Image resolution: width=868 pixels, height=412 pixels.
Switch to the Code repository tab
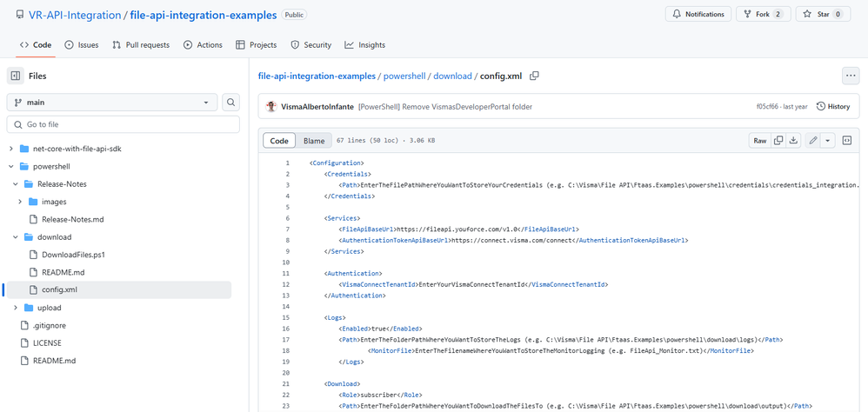pos(36,45)
